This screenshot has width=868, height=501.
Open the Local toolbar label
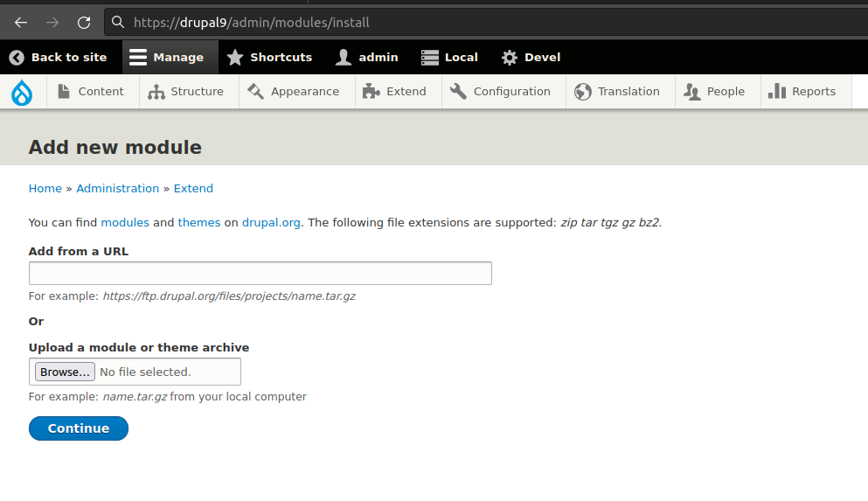pyautogui.click(x=462, y=58)
